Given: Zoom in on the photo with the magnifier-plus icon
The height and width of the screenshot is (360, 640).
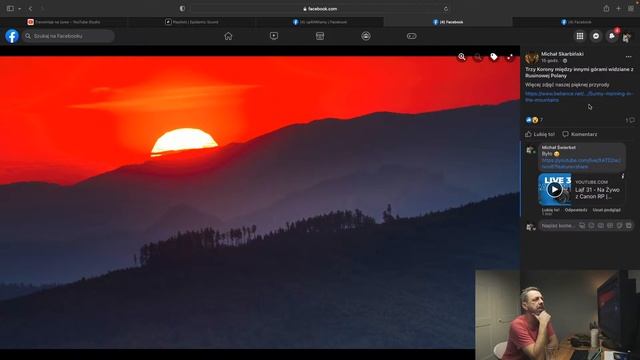Looking at the screenshot, I should [462, 57].
